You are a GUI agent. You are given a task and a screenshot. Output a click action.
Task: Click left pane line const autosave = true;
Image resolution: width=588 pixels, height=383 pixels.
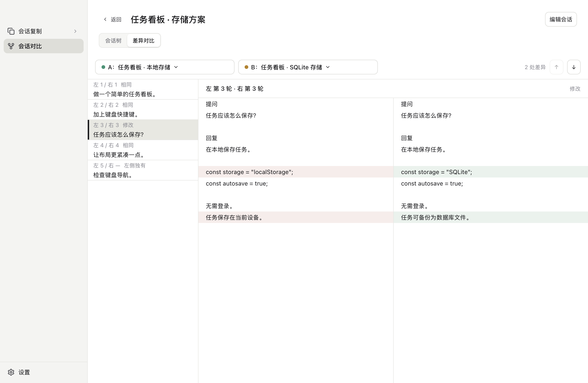[237, 183]
